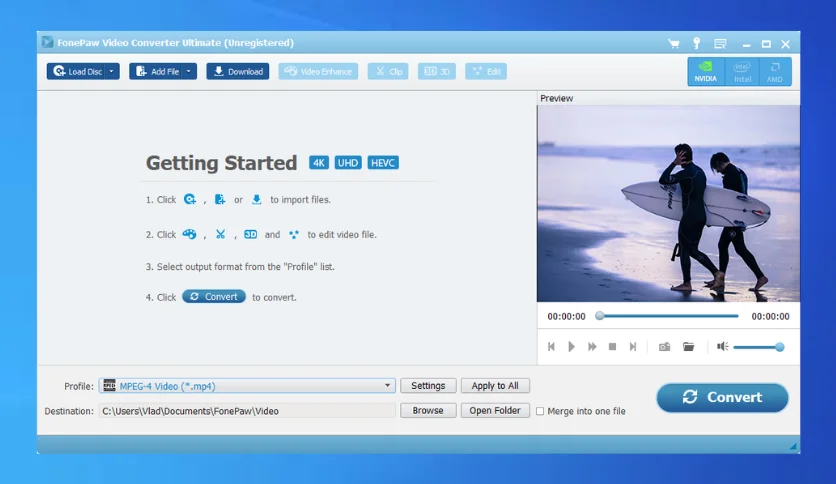Viewport: 836px width, 484px height.
Task: Click the Open Folder button
Action: click(x=495, y=410)
